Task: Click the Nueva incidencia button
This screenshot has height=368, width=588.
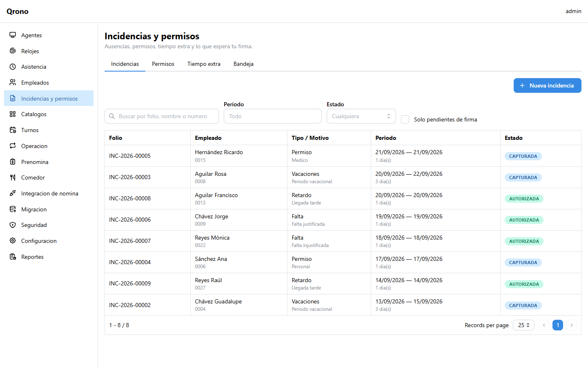Action: [547, 85]
